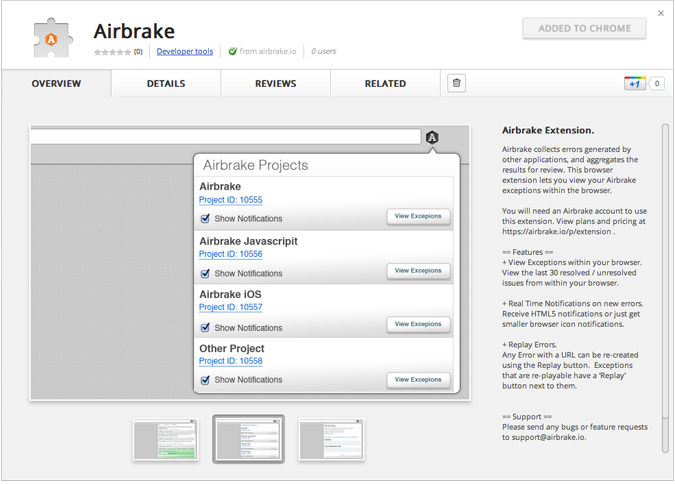Click the "Airbrake Projects" popup heading
675x484 pixels.
tap(256, 165)
